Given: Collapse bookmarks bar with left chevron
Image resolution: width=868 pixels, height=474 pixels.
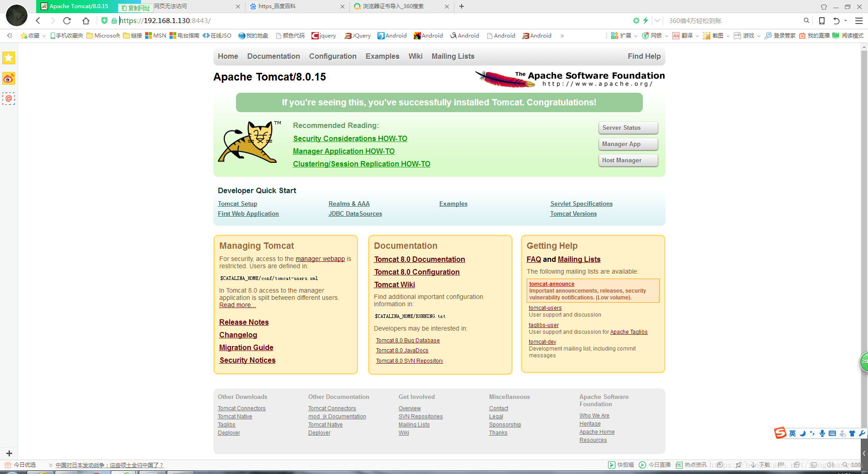Looking at the screenshot, I should click(9, 35).
